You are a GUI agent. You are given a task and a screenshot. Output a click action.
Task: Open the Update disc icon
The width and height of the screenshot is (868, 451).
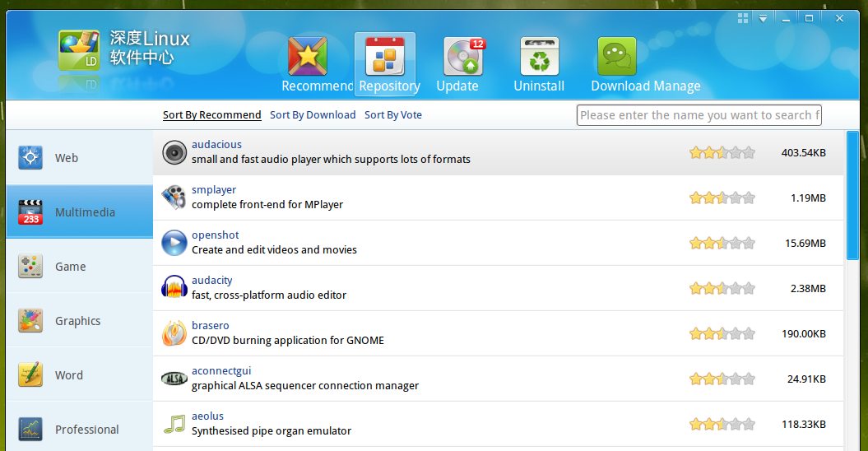tap(464, 56)
